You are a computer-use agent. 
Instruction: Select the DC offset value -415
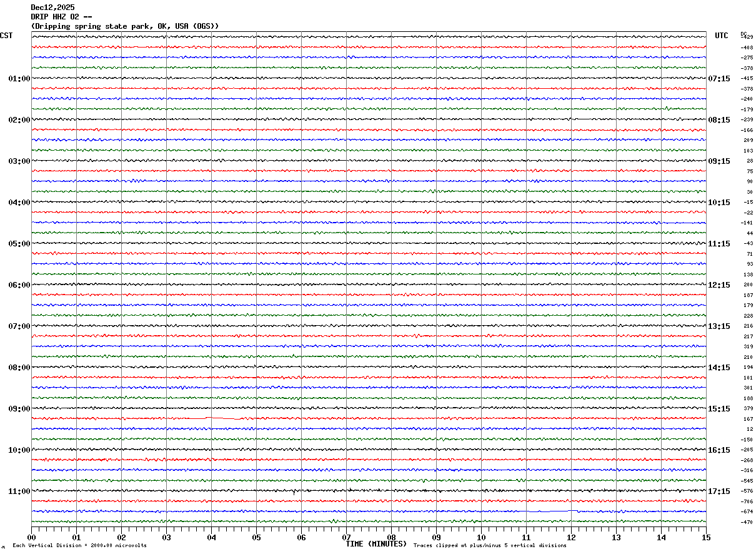[747, 78]
